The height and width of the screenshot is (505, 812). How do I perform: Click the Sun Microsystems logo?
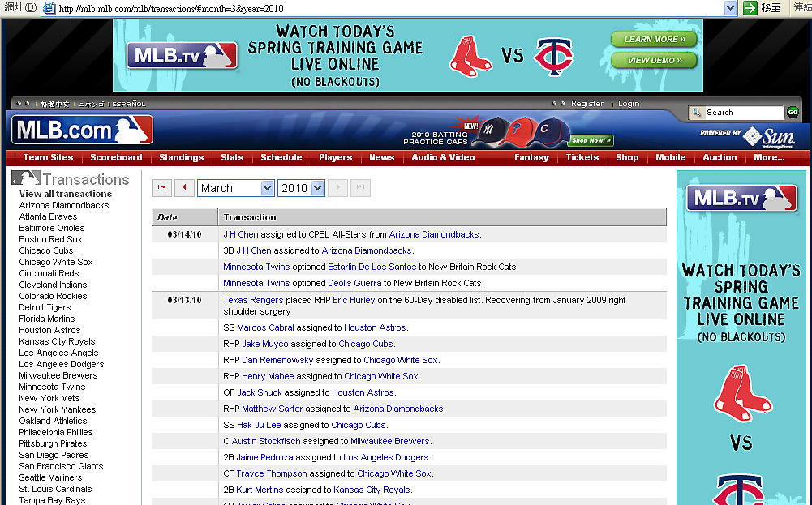pos(769,137)
